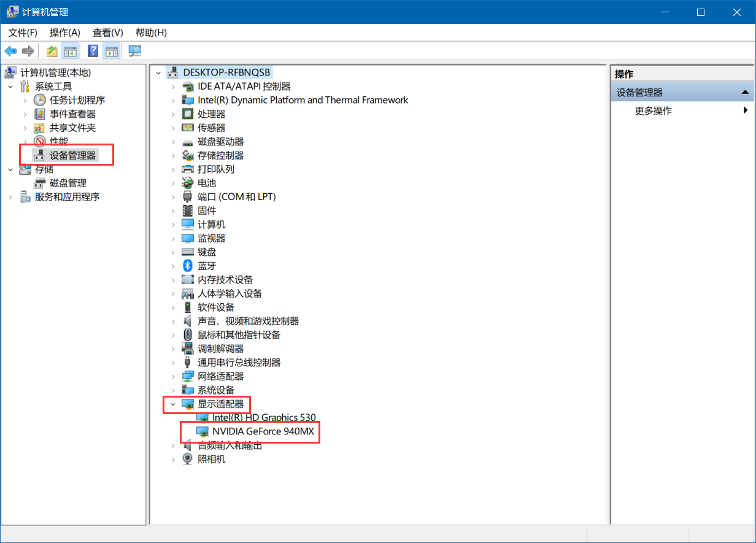The width and height of the screenshot is (756, 543).
Task: Click the 键盘 keyboard device icon
Action: (187, 252)
